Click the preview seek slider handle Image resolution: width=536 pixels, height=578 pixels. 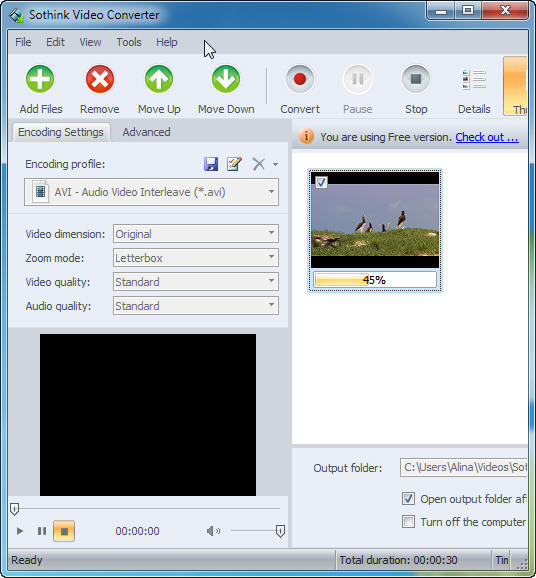[14, 509]
